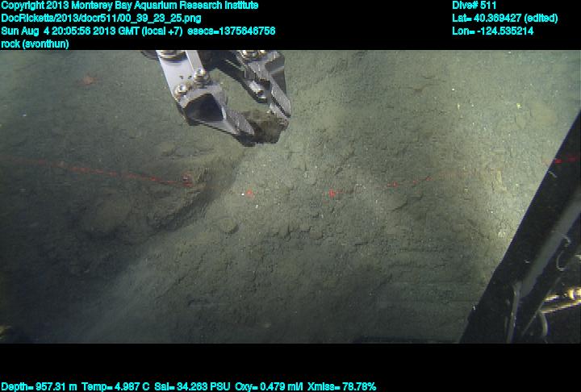
Task: Click the annotation label 'rock (svonthun)'
Action: (35, 44)
